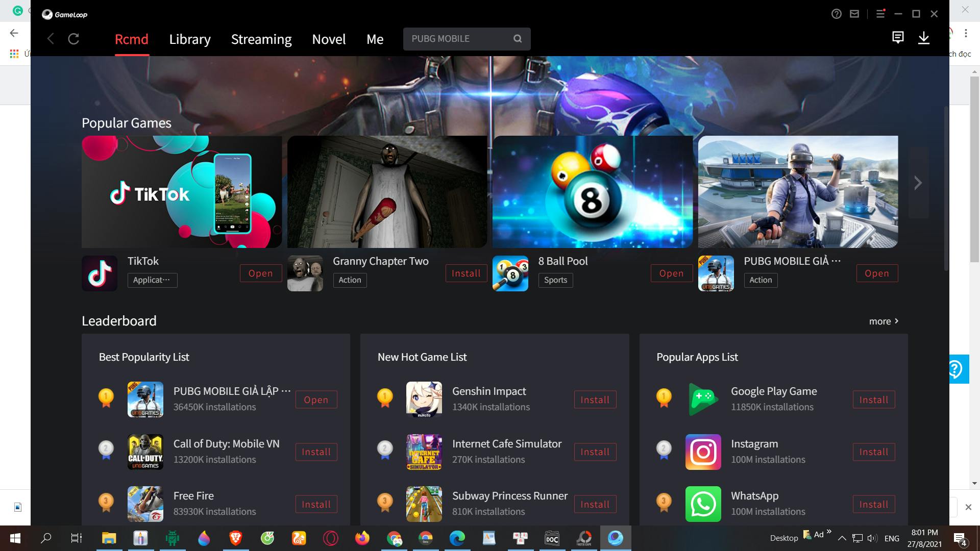Screen dimensions: 980x551
Task: Expand Leaderboard with more link
Action: click(884, 321)
